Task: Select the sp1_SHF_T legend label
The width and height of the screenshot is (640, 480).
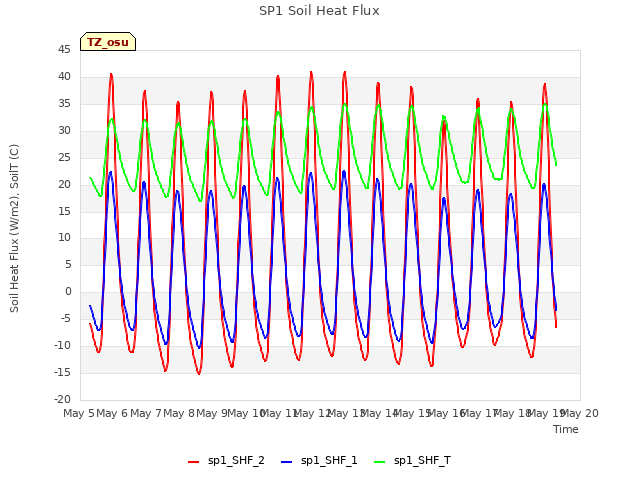Action: click(x=422, y=460)
